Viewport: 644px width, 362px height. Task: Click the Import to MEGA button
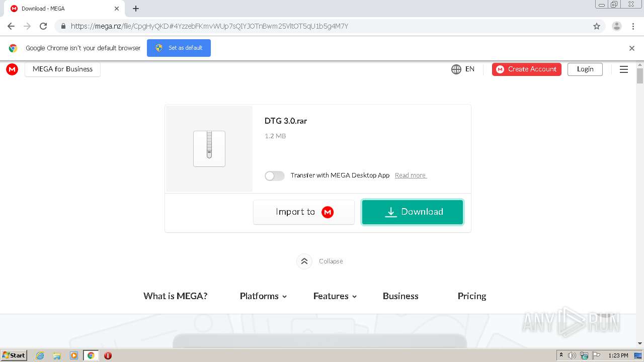[304, 212]
